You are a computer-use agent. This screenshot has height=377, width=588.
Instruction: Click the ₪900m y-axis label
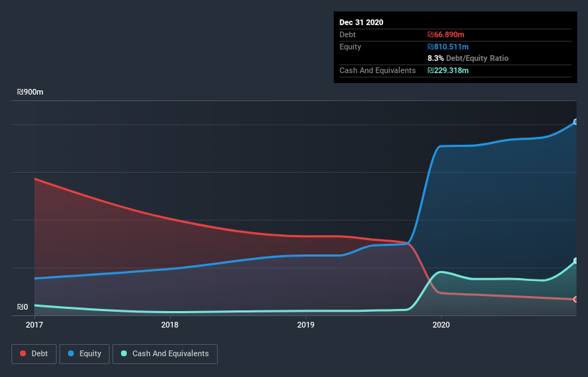tap(30, 92)
